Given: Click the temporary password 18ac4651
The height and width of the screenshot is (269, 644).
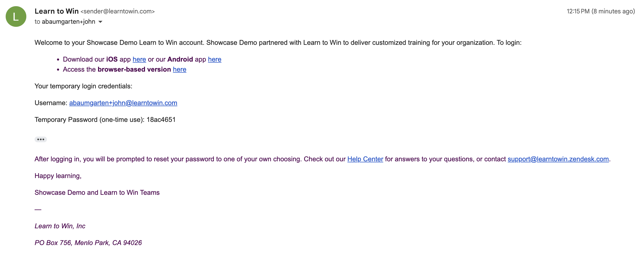Looking at the screenshot, I should tap(161, 120).
